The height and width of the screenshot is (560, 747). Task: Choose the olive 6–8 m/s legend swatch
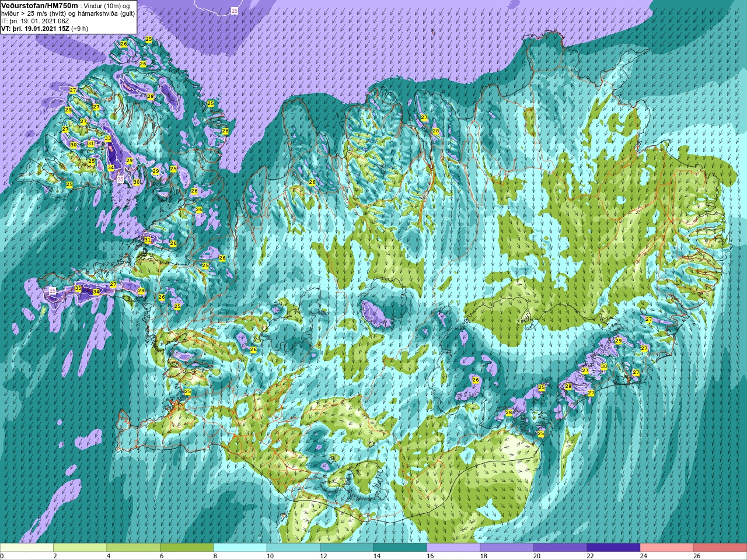[x=187, y=548]
